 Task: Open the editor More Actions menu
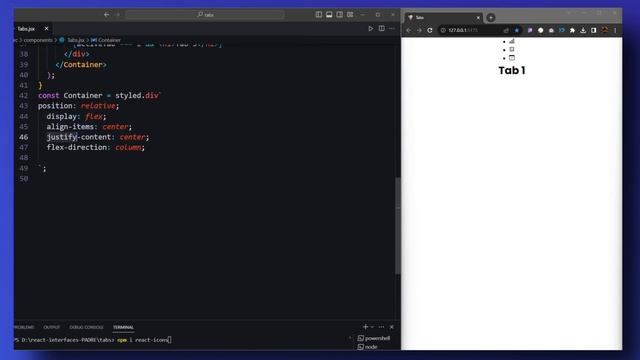(392, 29)
